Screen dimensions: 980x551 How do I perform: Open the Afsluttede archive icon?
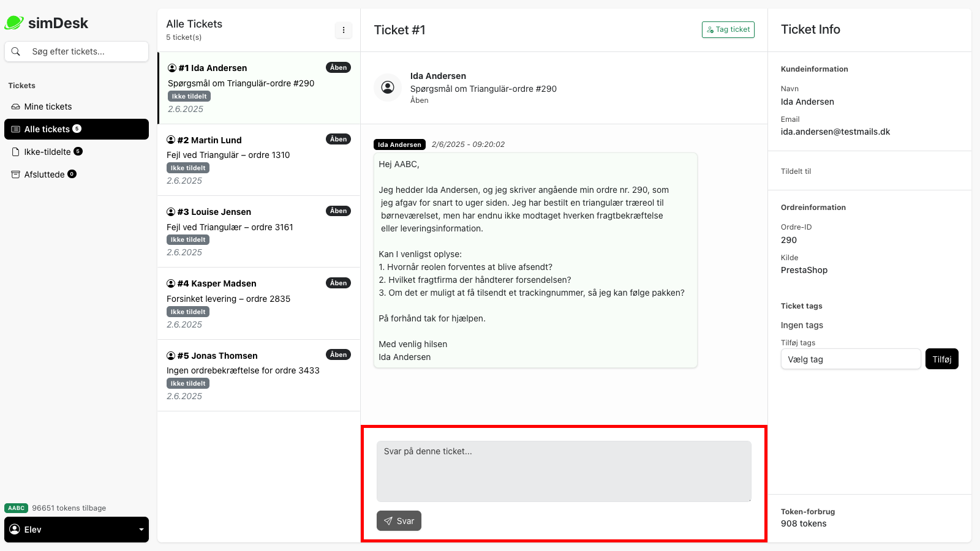[15, 174]
